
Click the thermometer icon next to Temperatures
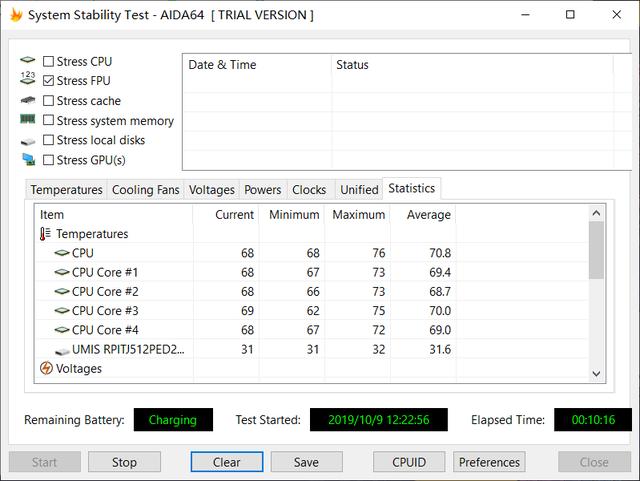point(45,234)
